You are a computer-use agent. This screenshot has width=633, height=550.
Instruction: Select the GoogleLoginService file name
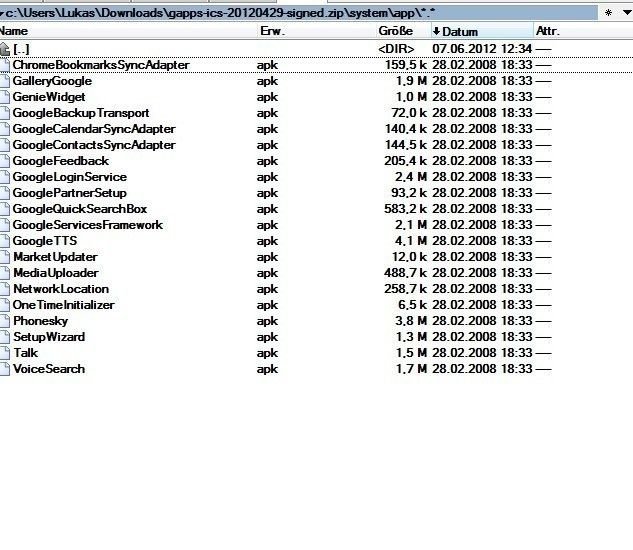[69, 177]
